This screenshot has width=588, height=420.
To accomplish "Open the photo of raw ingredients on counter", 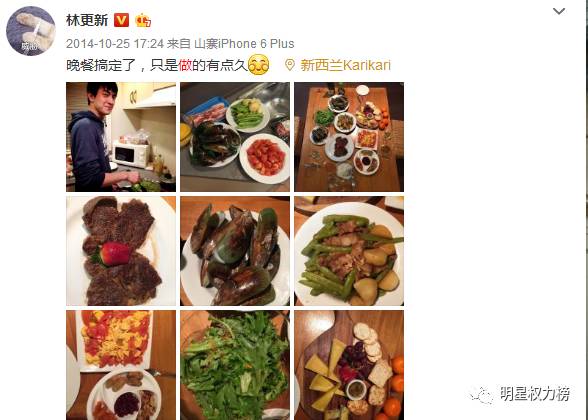I will (x=235, y=137).
